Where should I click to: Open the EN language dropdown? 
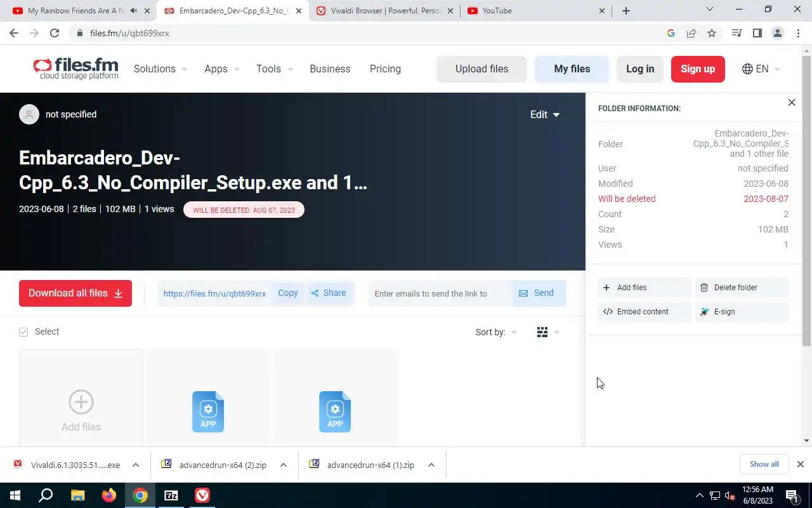click(x=768, y=69)
